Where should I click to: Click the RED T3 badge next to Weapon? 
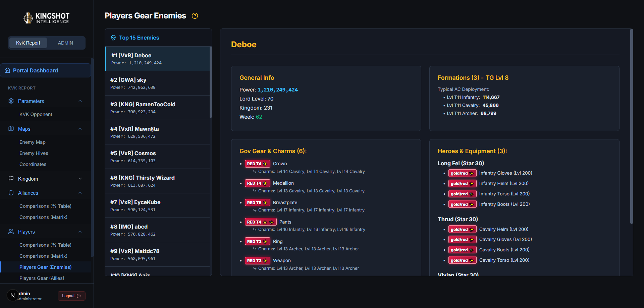click(257, 260)
